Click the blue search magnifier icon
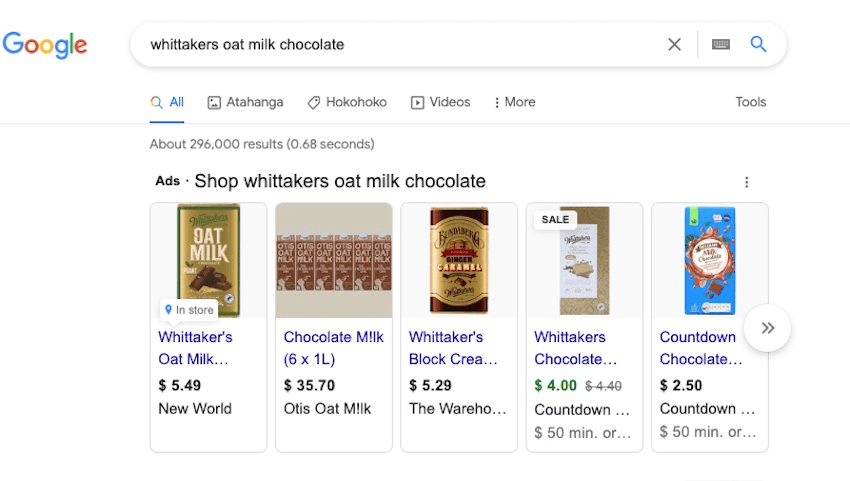Viewport: 850px width, 481px height. coord(758,45)
